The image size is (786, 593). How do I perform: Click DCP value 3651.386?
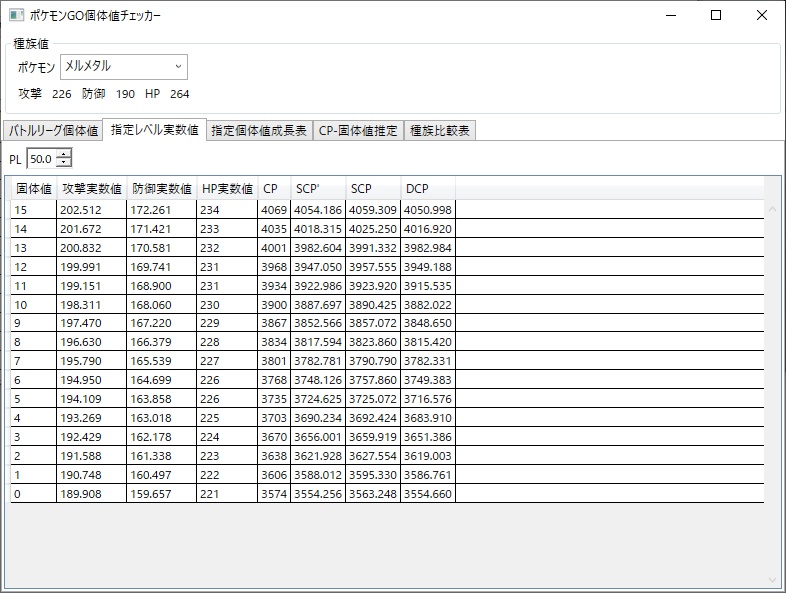(428, 437)
